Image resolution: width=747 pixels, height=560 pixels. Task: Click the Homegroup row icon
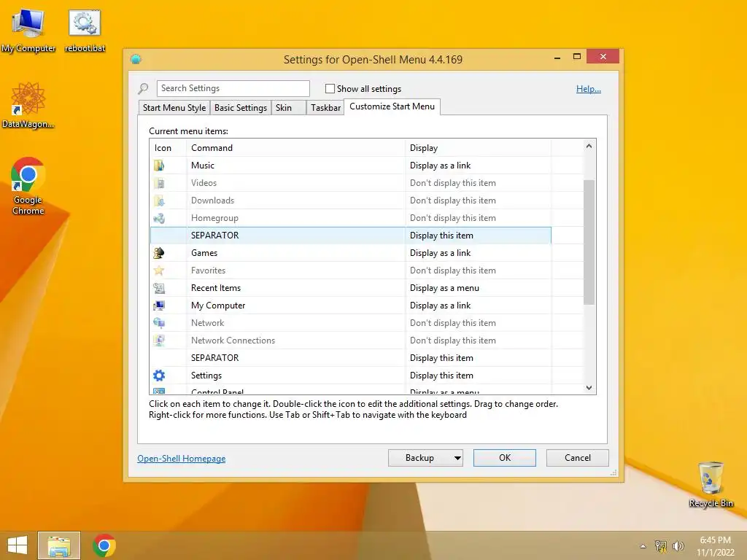click(x=159, y=218)
